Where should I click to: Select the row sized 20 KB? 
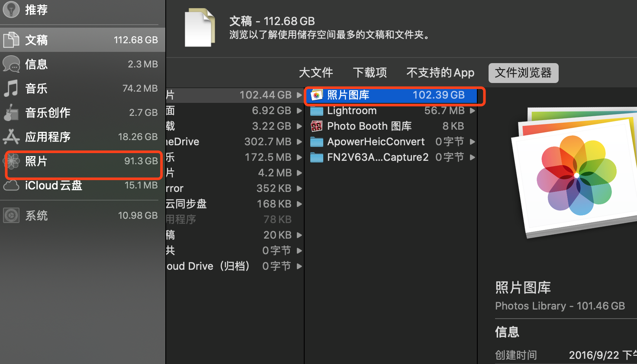(x=235, y=235)
